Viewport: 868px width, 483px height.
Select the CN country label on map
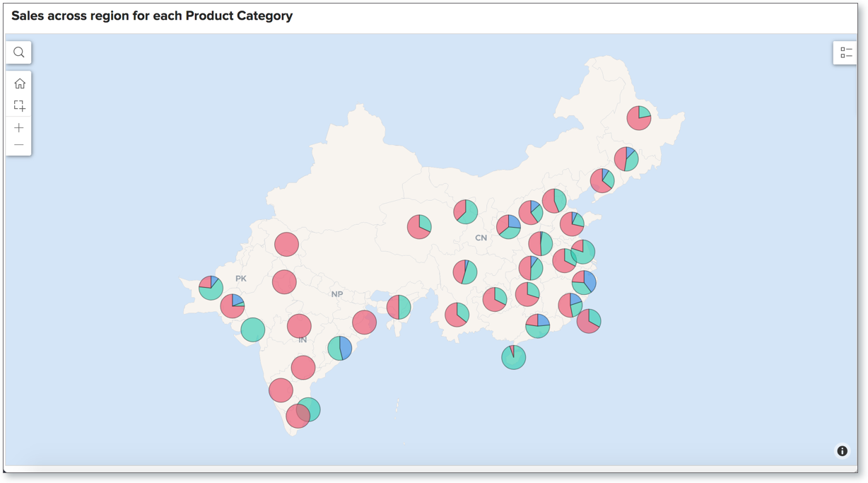coord(481,238)
